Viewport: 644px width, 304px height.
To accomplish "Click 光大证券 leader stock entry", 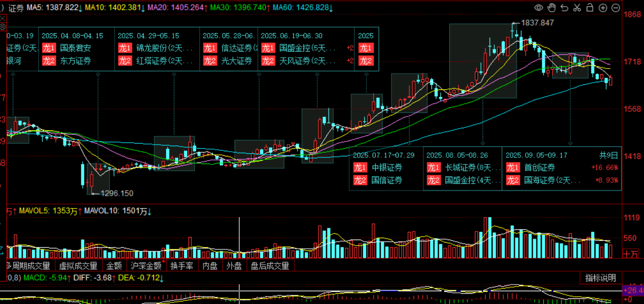I will coord(237,61).
